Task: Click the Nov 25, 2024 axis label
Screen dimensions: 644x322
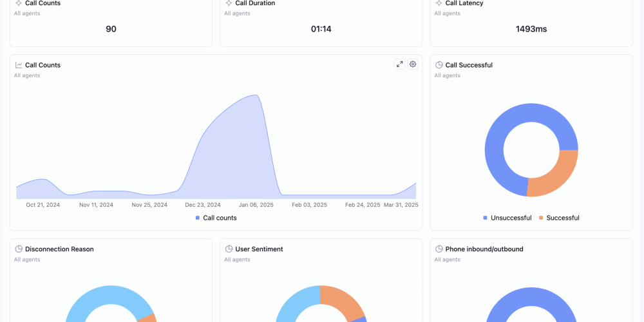Action: pyautogui.click(x=149, y=205)
